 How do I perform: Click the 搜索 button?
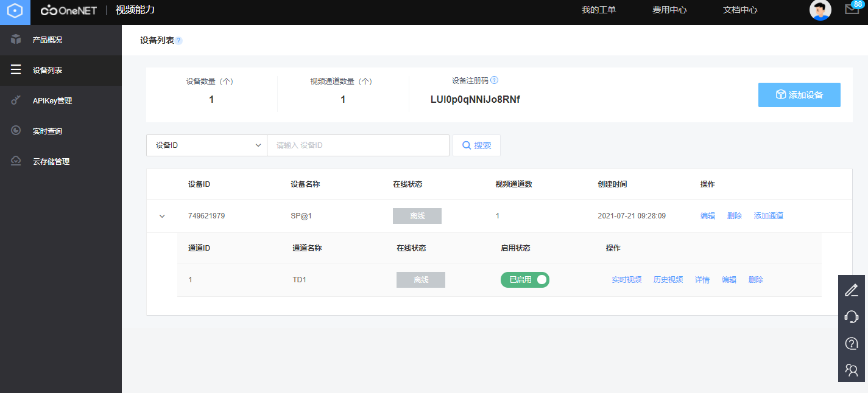[x=476, y=145]
